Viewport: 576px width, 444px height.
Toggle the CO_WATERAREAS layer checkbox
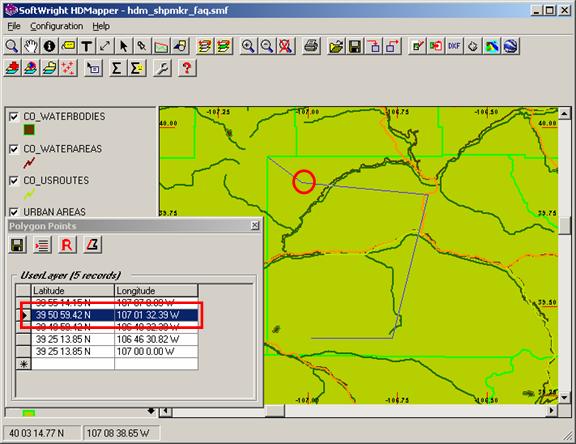(14, 149)
